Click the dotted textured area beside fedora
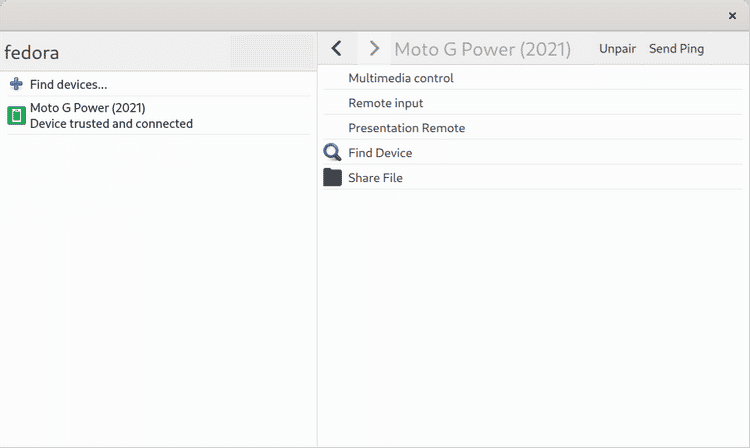The width and height of the screenshot is (750, 448). click(x=271, y=52)
